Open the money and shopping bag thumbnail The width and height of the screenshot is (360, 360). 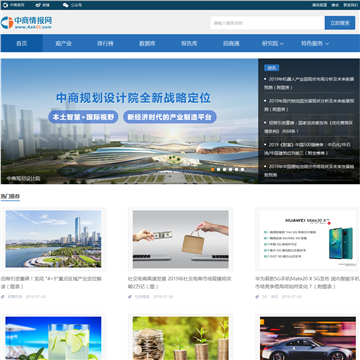pyautogui.click(x=181, y=239)
